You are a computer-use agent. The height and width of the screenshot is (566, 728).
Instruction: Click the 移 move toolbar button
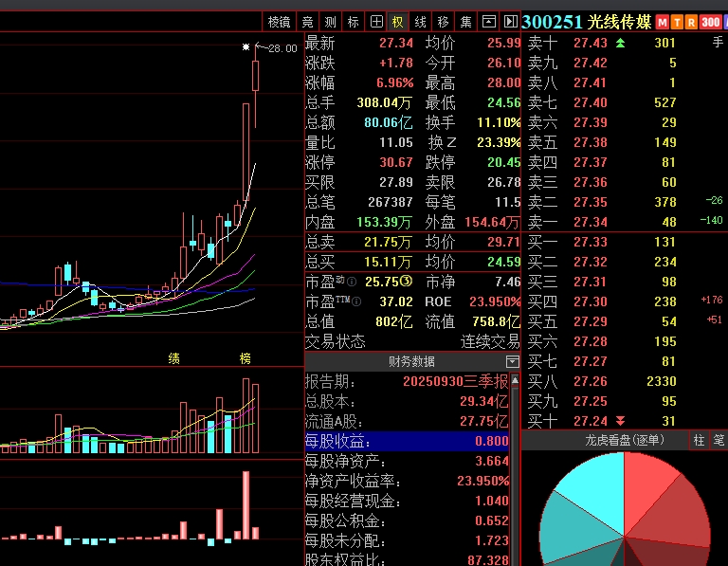(x=443, y=22)
